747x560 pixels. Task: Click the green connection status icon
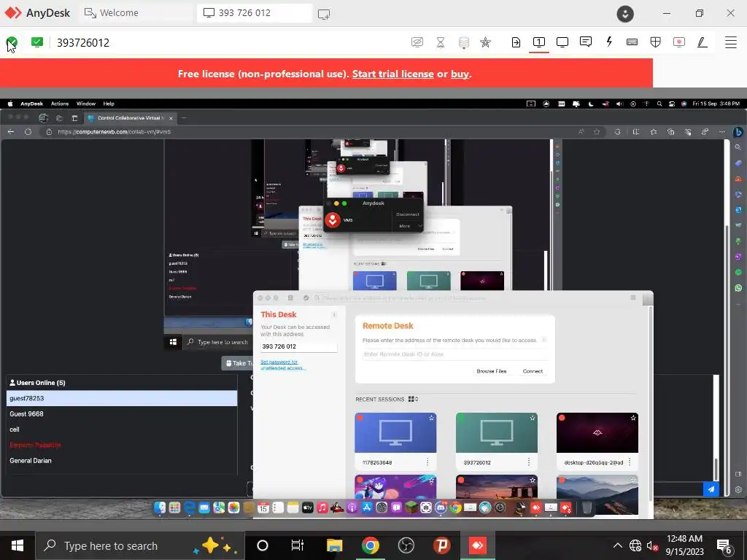pyautogui.click(x=37, y=42)
